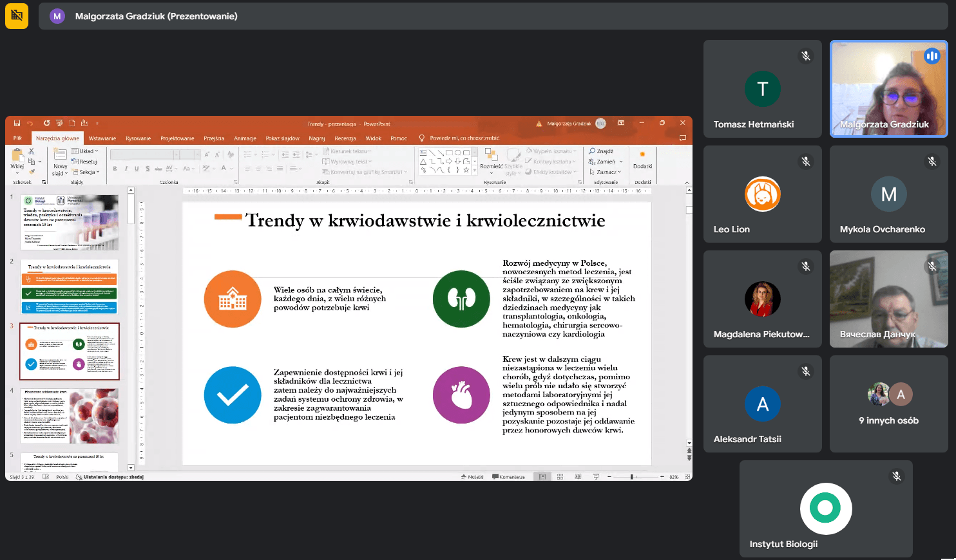Switch to the Wstawianie tab

point(102,138)
